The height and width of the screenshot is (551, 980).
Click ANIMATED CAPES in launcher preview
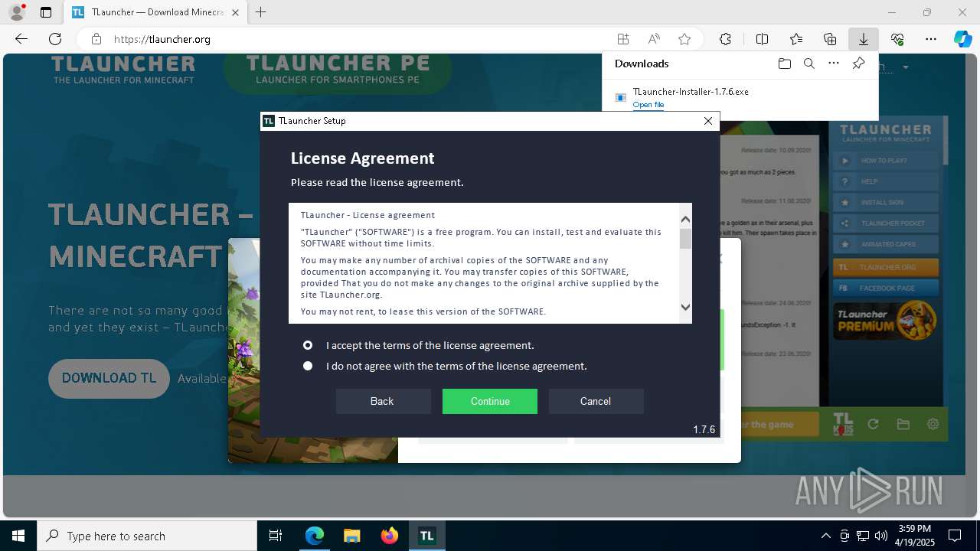coord(886,245)
